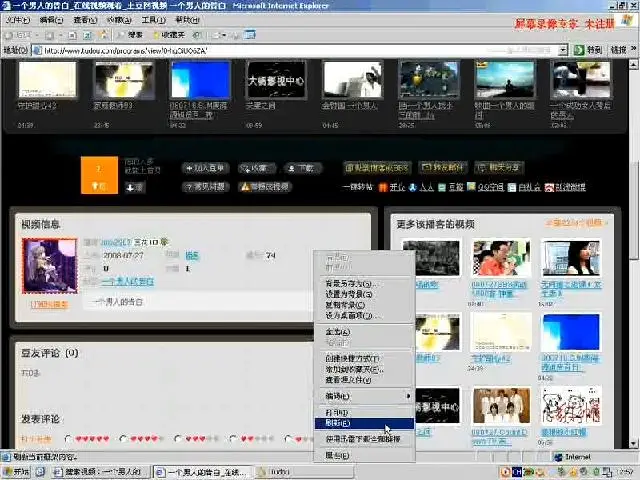Click the orange rating box beside the video
This screenshot has width=640, height=480.
click(98, 176)
